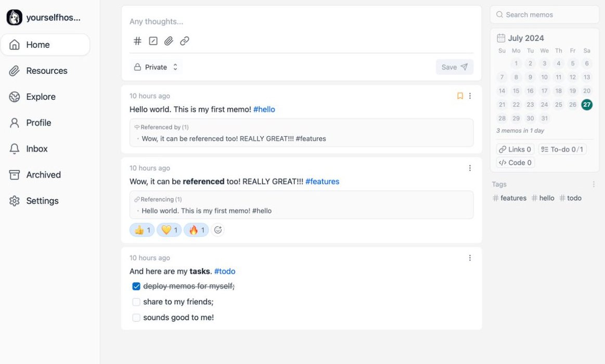Open Archived from the sidebar
605x364 pixels.
[43, 175]
